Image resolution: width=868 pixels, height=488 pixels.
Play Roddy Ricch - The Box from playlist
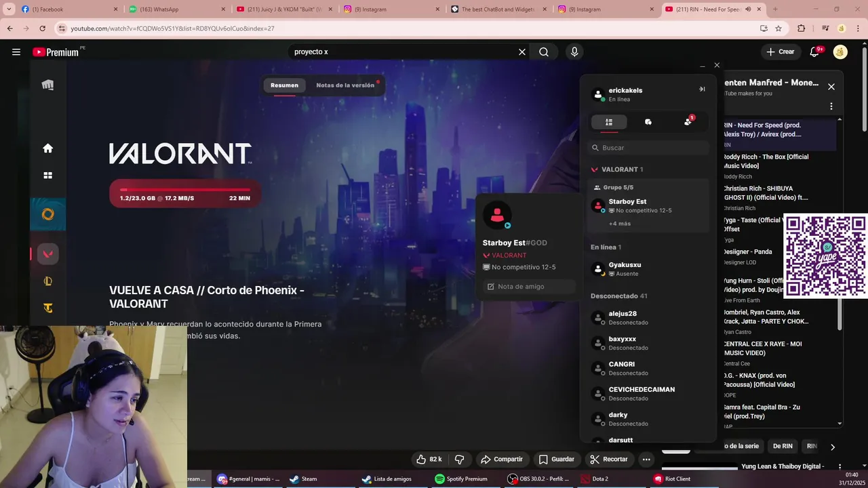point(780,166)
